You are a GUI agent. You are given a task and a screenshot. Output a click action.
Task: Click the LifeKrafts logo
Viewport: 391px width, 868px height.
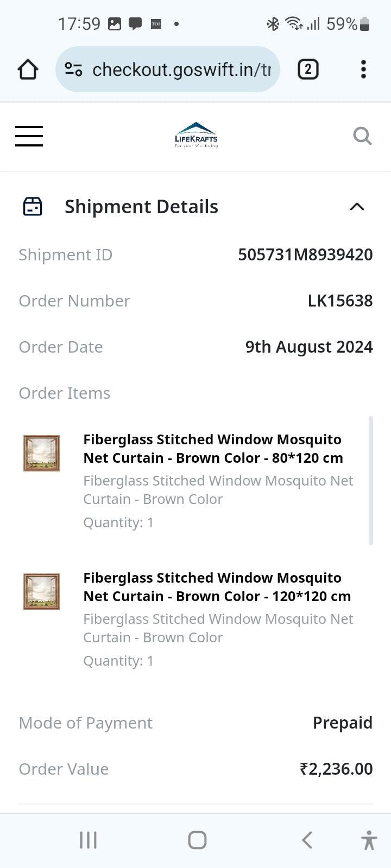click(196, 135)
